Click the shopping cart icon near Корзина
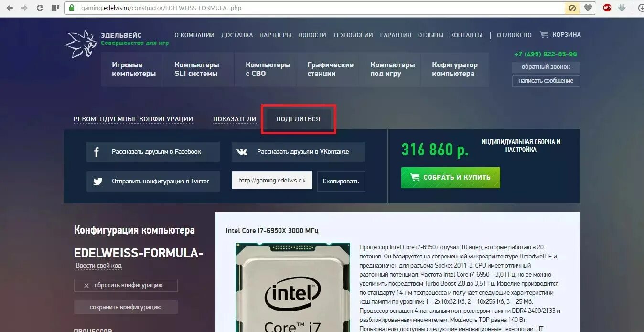644x332 pixels. coord(544,34)
